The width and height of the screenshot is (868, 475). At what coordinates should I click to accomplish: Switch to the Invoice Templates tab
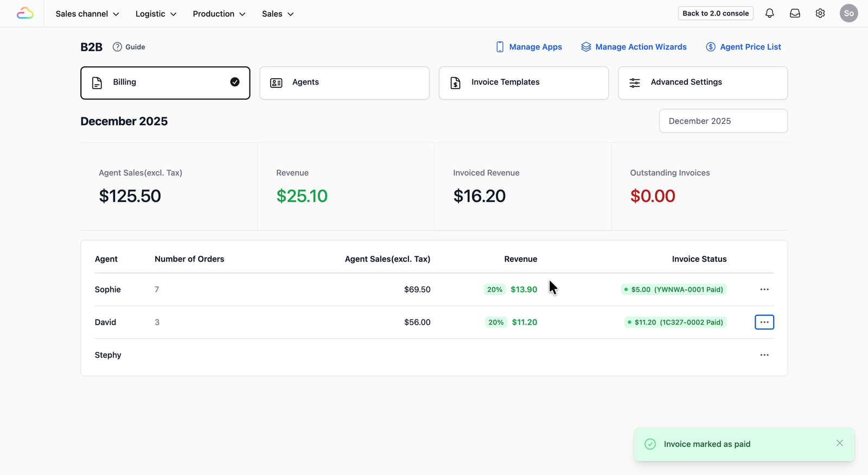(524, 83)
